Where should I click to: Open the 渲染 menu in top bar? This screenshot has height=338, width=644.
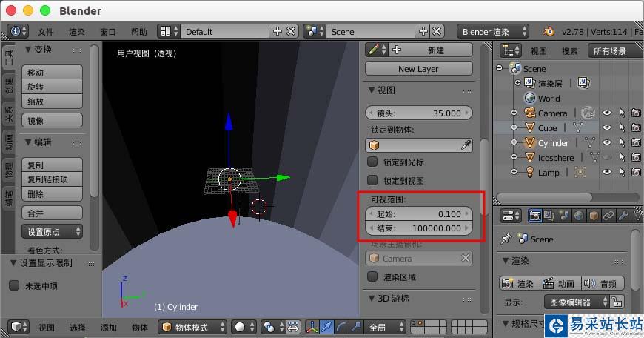pyautogui.click(x=76, y=32)
